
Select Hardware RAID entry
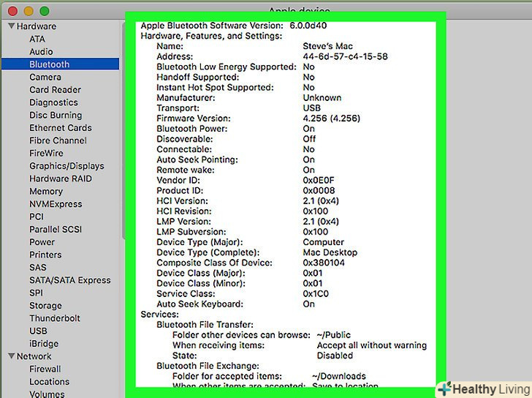tap(61, 179)
